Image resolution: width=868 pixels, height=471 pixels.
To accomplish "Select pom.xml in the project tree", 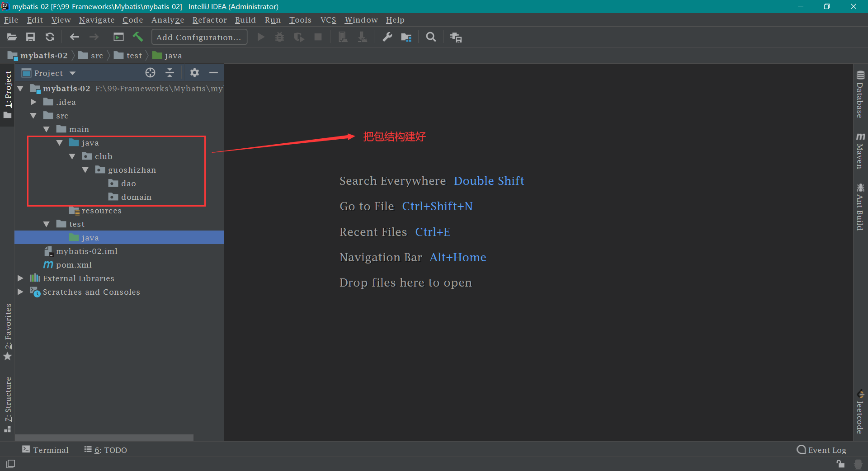I will (x=74, y=265).
